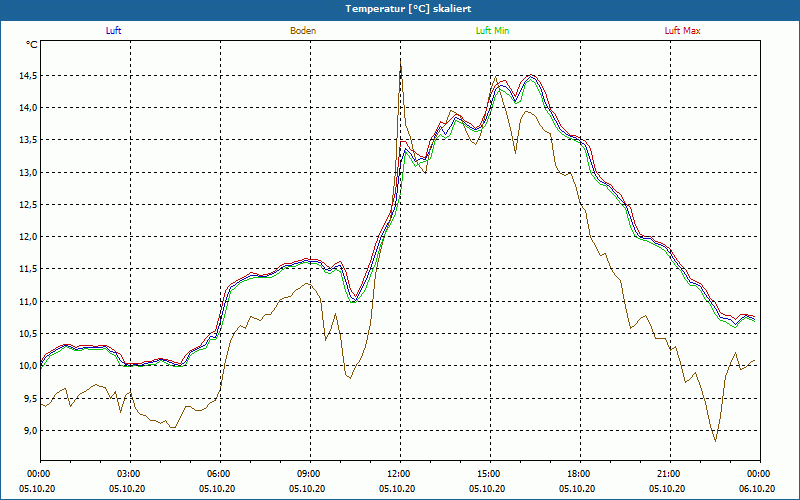Click the 03:00 time axis label
800x500 pixels.
131,474
